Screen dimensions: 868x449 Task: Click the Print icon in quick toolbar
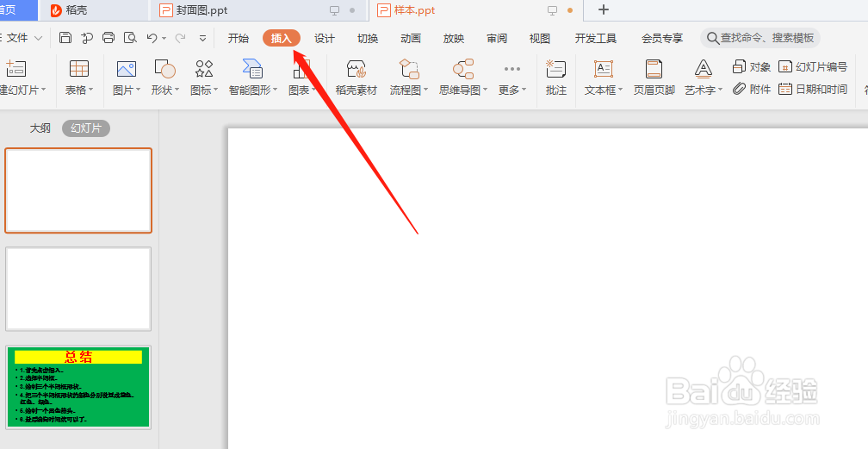pos(108,38)
